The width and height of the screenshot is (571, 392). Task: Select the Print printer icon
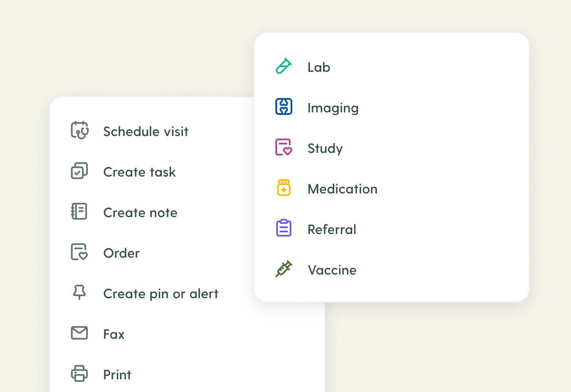pyautogui.click(x=79, y=373)
